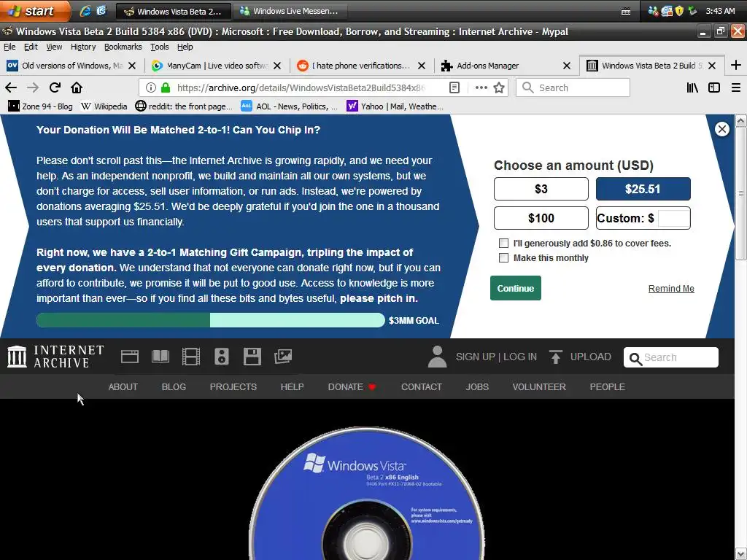Open the Yahoo Mail bookmark
The width and height of the screenshot is (747, 560).
tap(395, 106)
